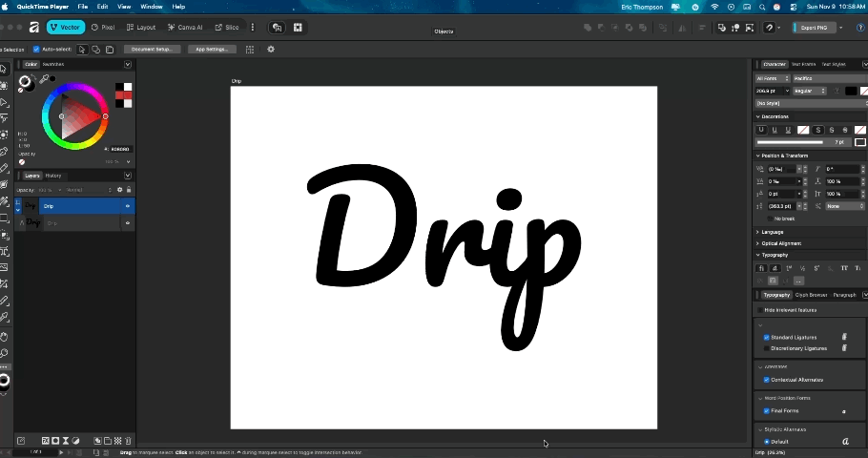Open the layer settings gear icon
Viewport: 868px width, 458px height.
pyautogui.click(x=119, y=190)
